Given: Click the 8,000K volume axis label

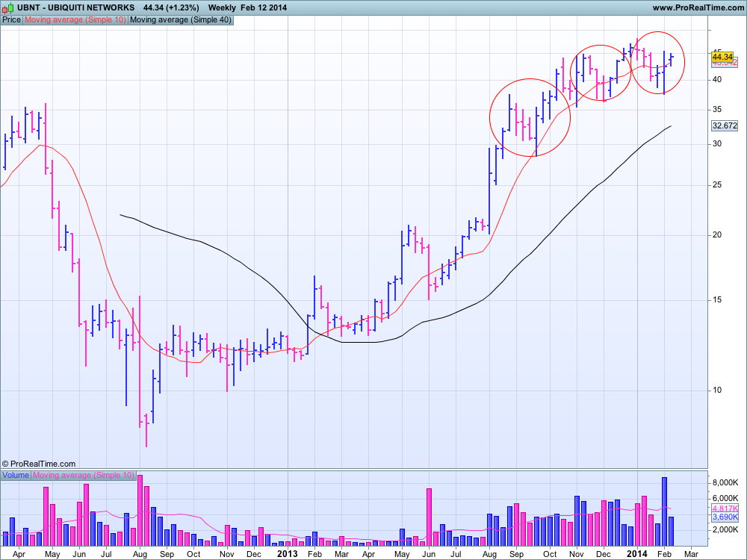Looking at the screenshot, I should [x=725, y=483].
